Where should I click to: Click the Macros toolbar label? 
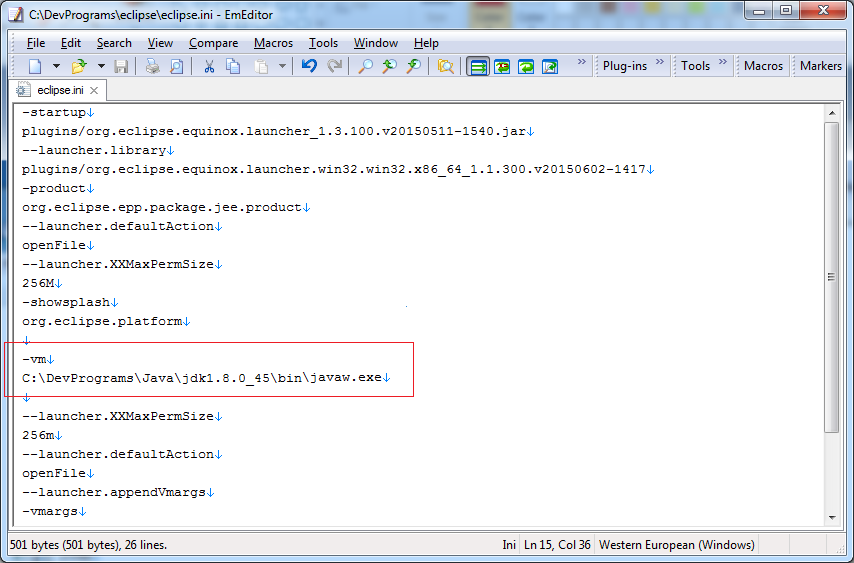pyautogui.click(x=763, y=66)
